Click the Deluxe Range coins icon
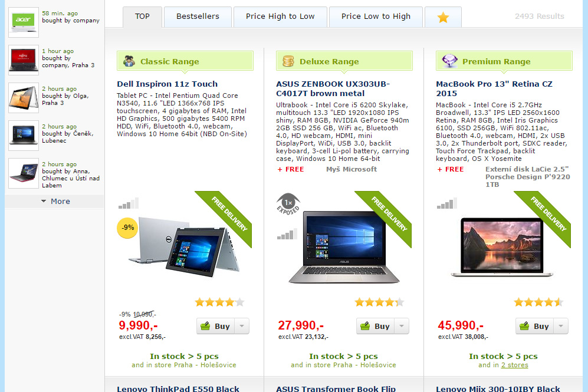Image resolution: width=588 pixels, height=392 pixels. pyautogui.click(x=288, y=61)
